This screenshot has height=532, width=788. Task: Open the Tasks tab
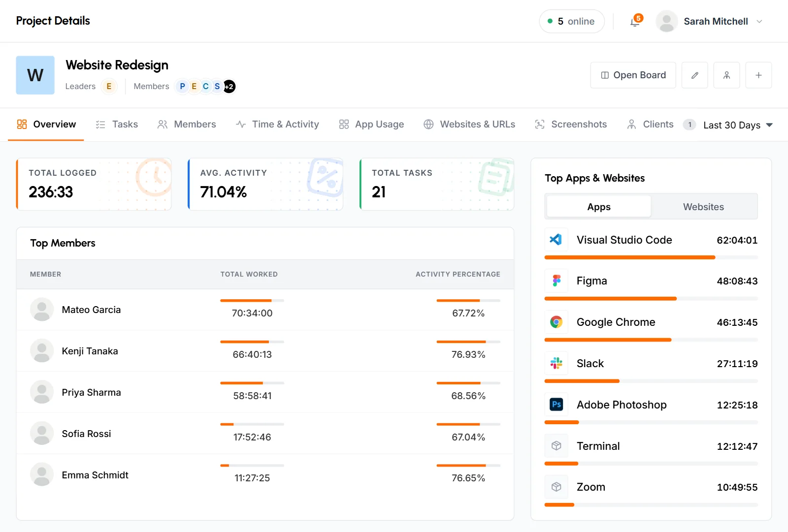117,125
